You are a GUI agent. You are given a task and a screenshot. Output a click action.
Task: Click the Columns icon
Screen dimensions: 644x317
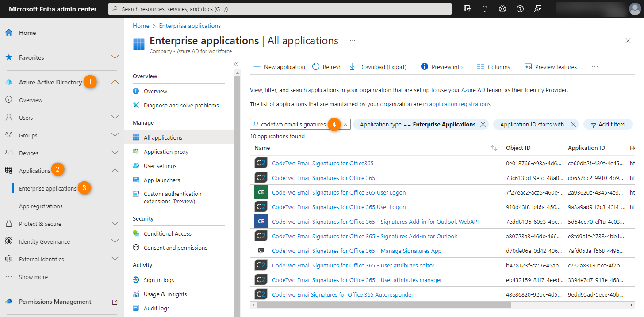(481, 67)
